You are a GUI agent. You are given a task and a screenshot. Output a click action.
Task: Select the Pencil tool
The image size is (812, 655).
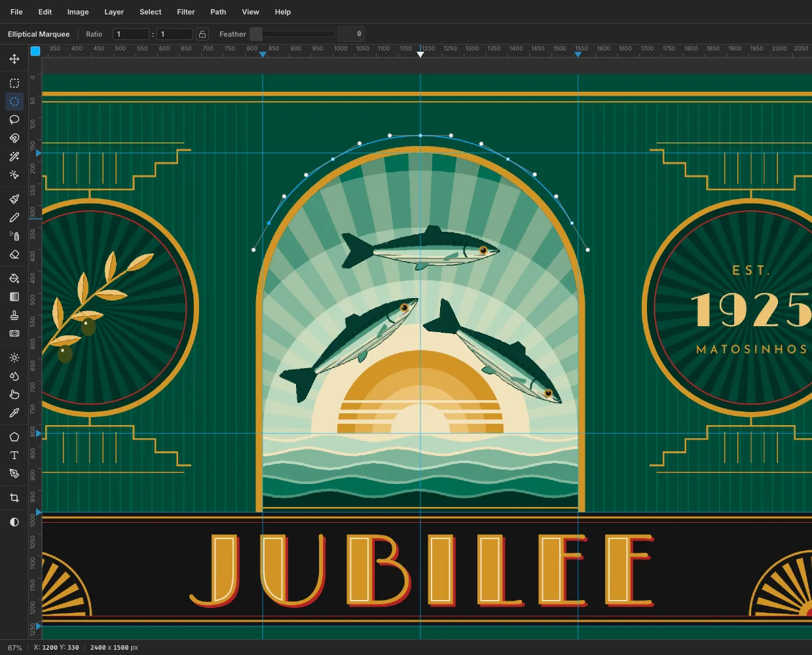(14, 217)
